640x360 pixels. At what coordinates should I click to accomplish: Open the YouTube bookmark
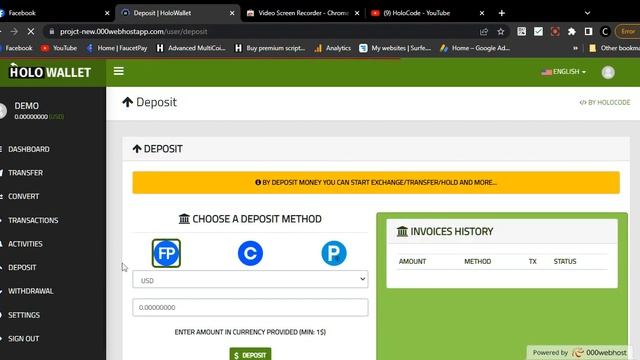(59, 48)
